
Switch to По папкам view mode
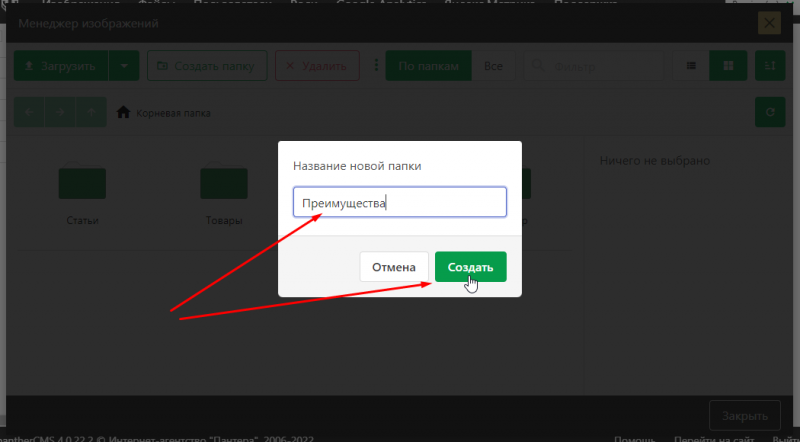(428, 67)
